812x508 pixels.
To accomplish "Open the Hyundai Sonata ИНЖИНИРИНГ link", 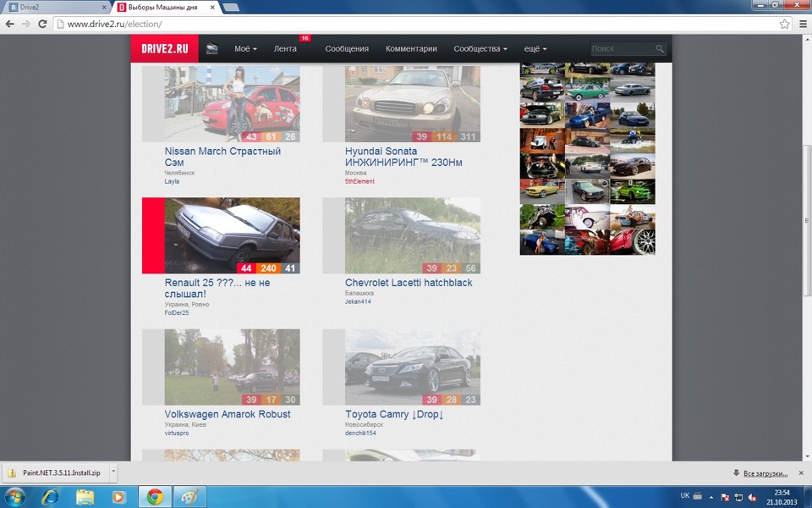I will tap(404, 157).
